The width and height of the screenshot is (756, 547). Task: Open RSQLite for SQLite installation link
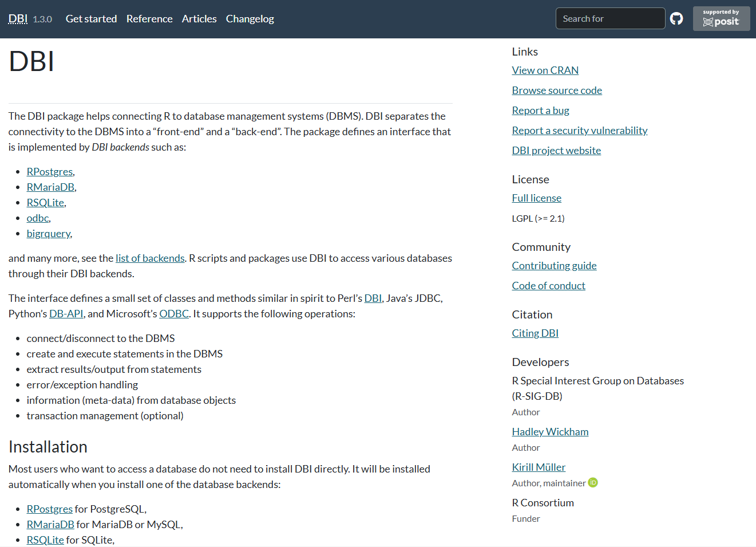pos(45,540)
